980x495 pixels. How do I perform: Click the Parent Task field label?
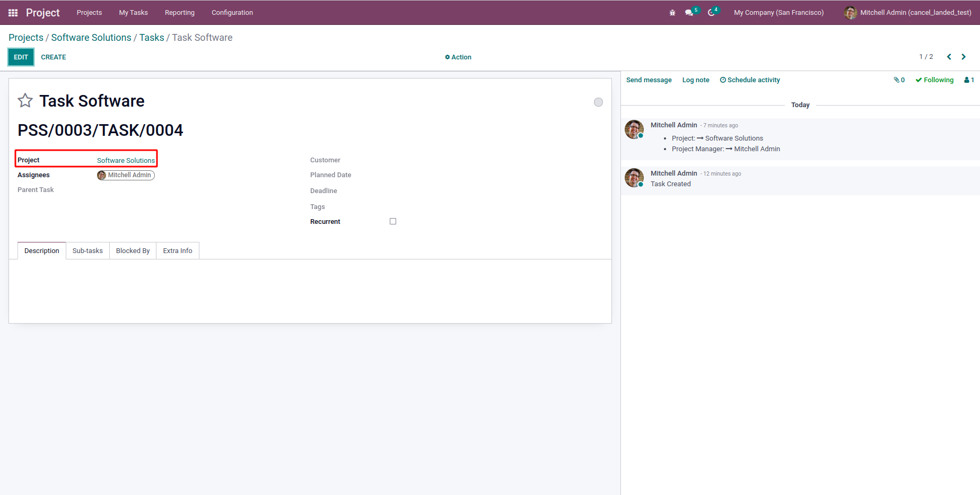tap(36, 190)
